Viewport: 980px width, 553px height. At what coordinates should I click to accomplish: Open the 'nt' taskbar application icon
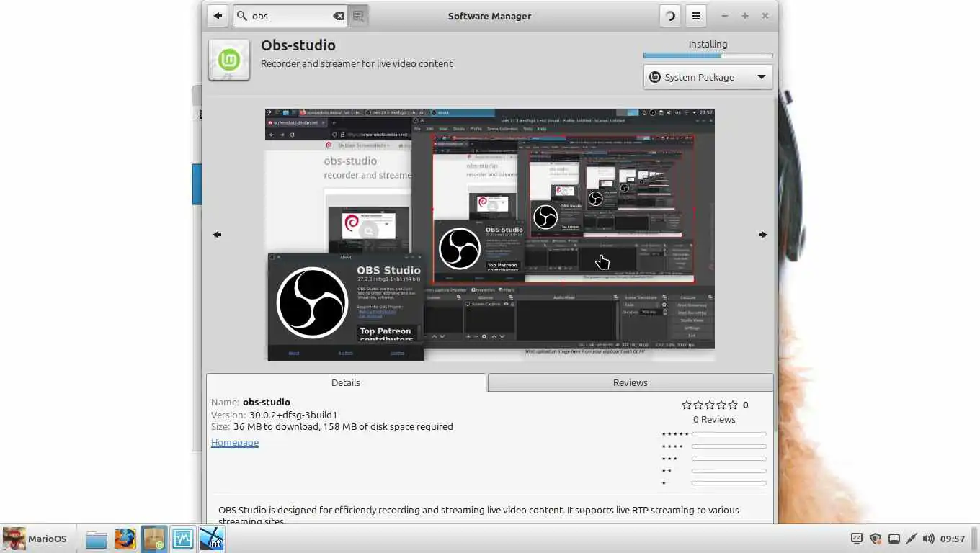point(212,539)
